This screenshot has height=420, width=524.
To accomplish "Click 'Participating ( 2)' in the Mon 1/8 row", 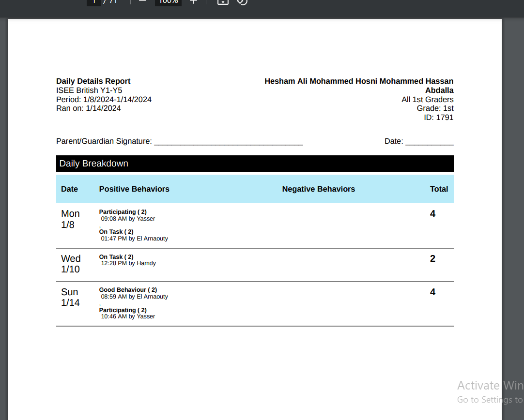I will [x=123, y=212].
